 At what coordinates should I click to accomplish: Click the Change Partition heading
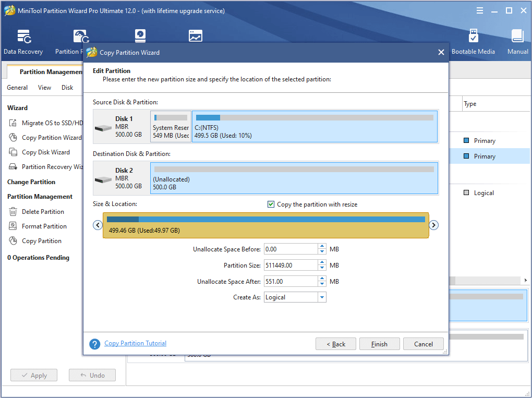31,182
